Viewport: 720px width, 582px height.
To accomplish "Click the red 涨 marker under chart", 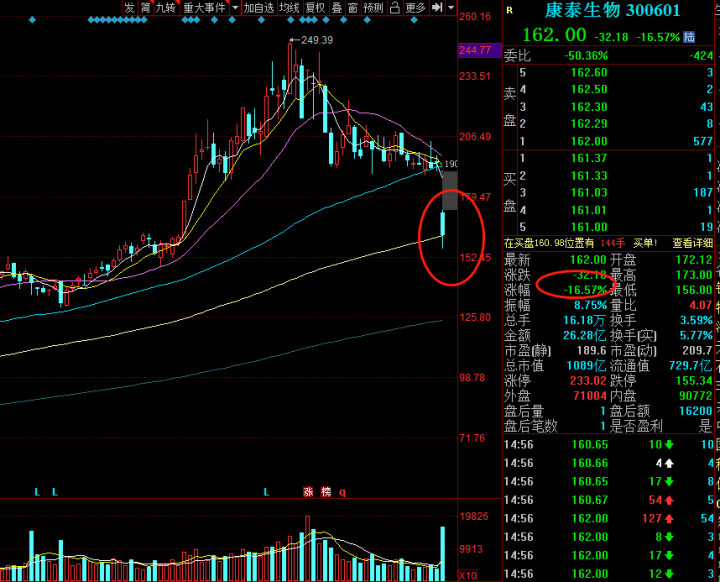I will [x=309, y=492].
